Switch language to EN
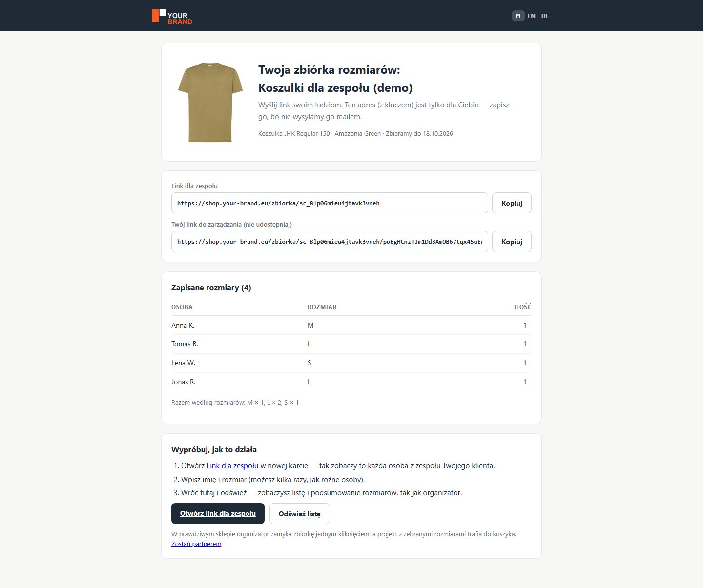Image resolution: width=703 pixels, height=588 pixels. 532,16
